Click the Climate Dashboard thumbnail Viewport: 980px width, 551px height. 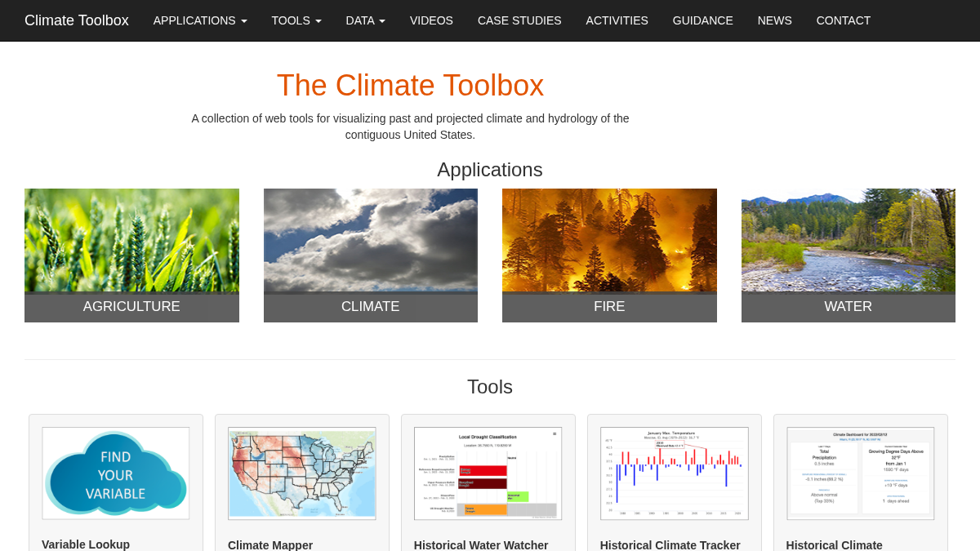coord(861,473)
